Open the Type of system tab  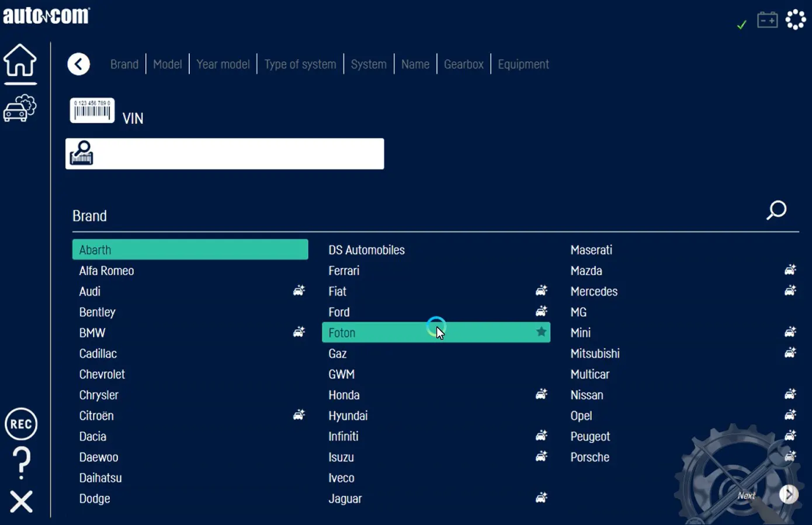[x=300, y=64]
